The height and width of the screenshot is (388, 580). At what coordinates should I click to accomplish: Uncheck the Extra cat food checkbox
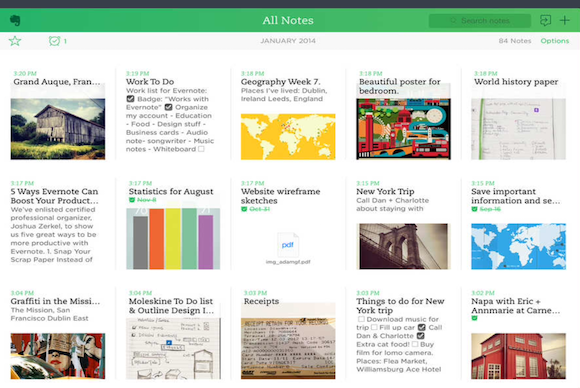coord(420,336)
